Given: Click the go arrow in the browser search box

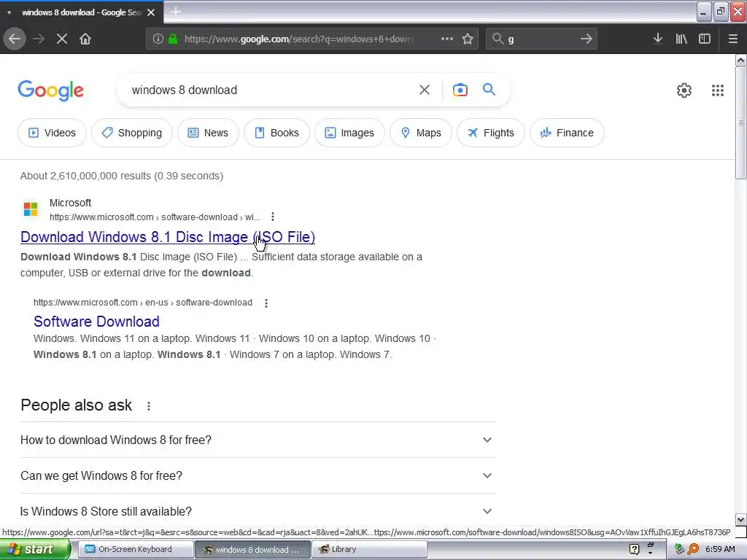Looking at the screenshot, I should coord(586,39).
